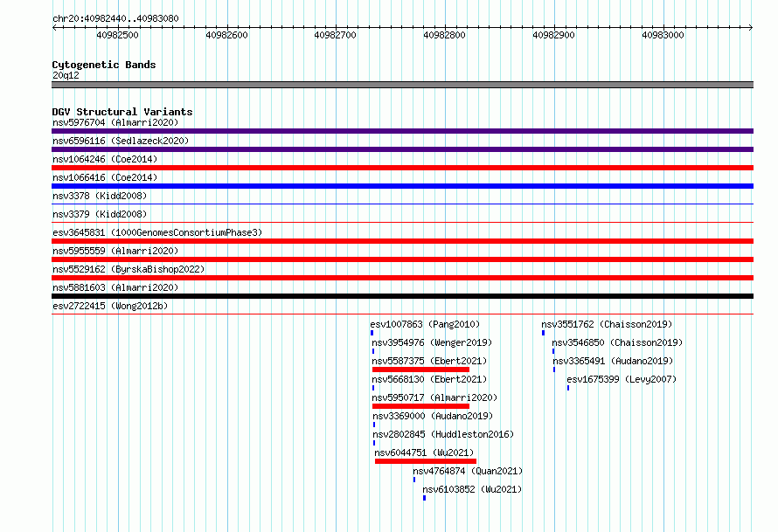Select the nsv1066416 (Coe2014) blue bar
This screenshot has height=532, width=778.
pos(402,186)
